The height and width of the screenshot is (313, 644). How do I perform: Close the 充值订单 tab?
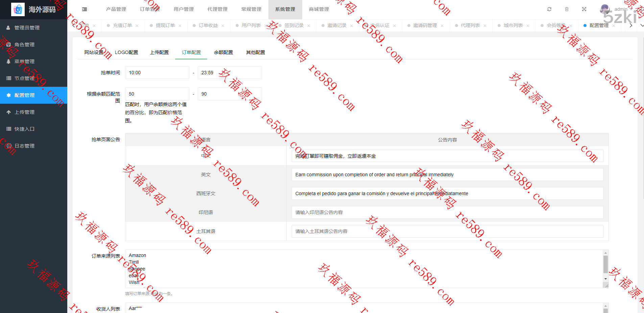tap(137, 26)
